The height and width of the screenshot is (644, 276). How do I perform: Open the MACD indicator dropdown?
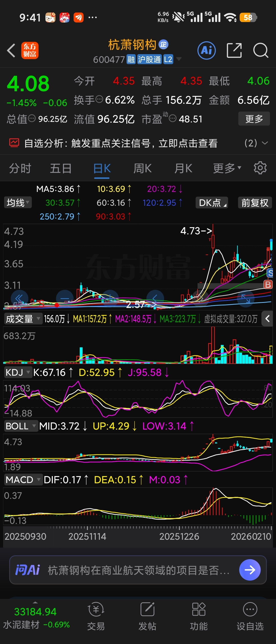tap(23, 480)
